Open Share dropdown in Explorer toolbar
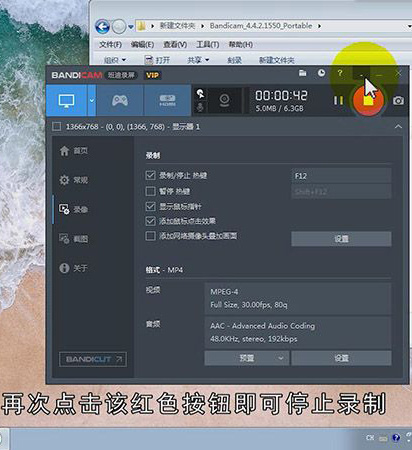The width and height of the screenshot is (412, 450). coord(198,60)
